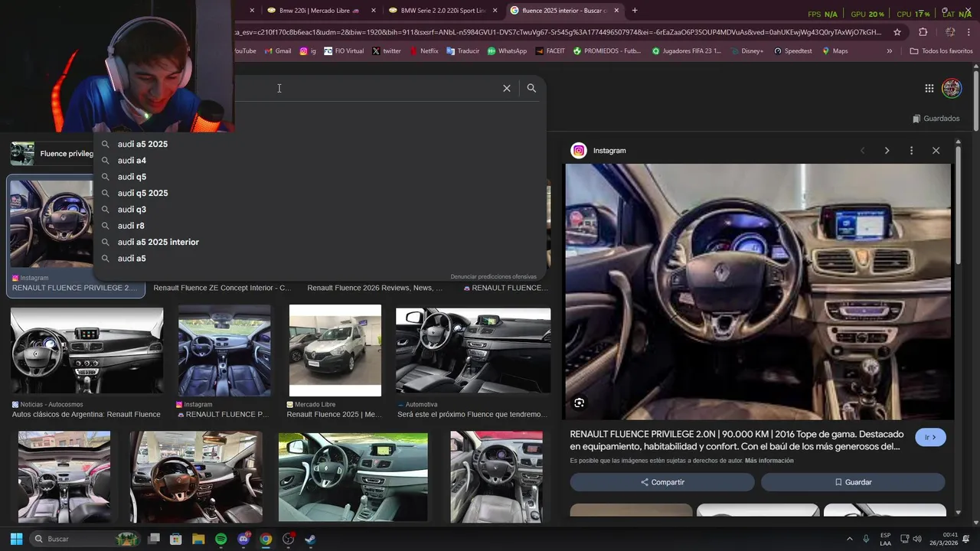Image resolution: width=980 pixels, height=551 pixels.
Task: Switch to the 'BMW Serie 2 2.0 220i Sport' tab
Action: 443,11
